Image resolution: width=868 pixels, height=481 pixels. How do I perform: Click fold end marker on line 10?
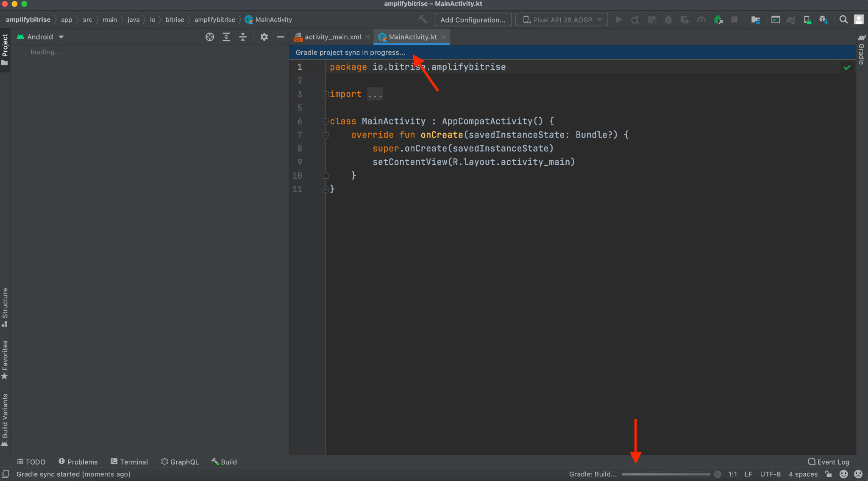[x=325, y=175]
